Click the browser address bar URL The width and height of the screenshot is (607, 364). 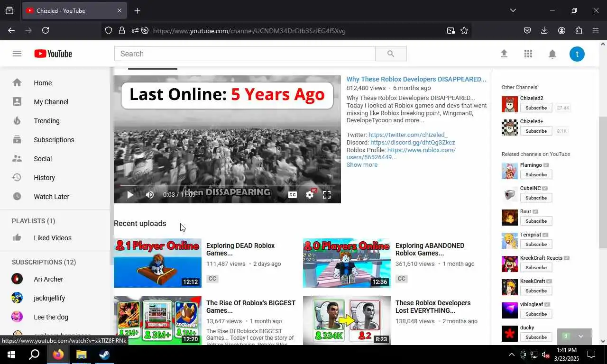[249, 31]
